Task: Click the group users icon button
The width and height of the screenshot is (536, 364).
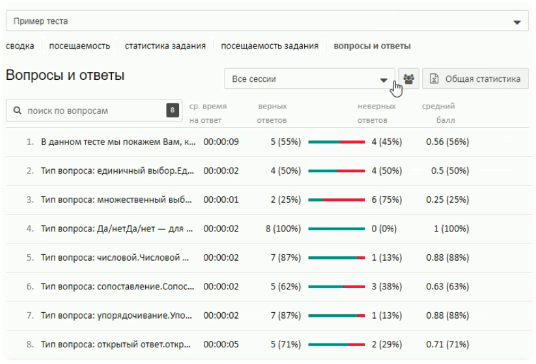Action: click(x=408, y=79)
